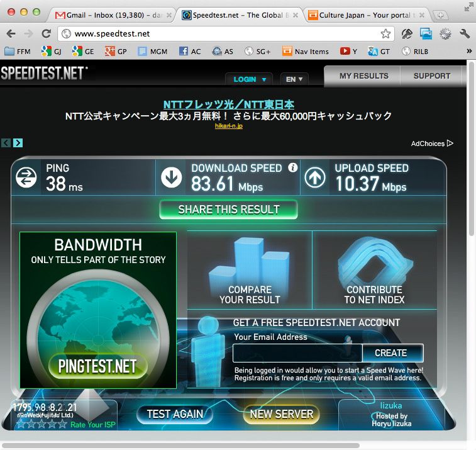This screenshot has width=476, height=450.
Task: Click the Your Email Address input field
Action: [297, 353]
